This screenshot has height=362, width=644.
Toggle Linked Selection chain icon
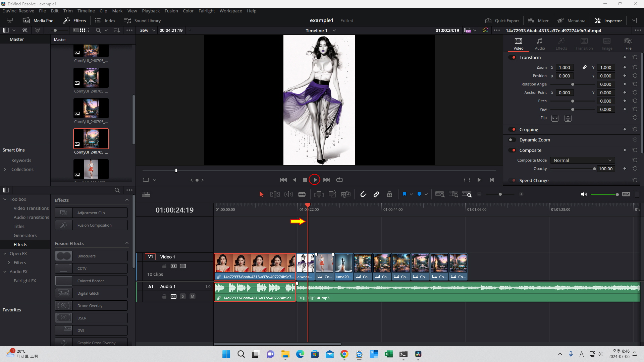click(376, 194)
